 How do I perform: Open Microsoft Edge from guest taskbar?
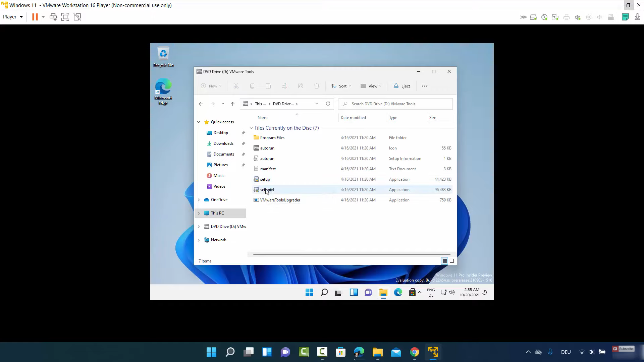point(398,293)
